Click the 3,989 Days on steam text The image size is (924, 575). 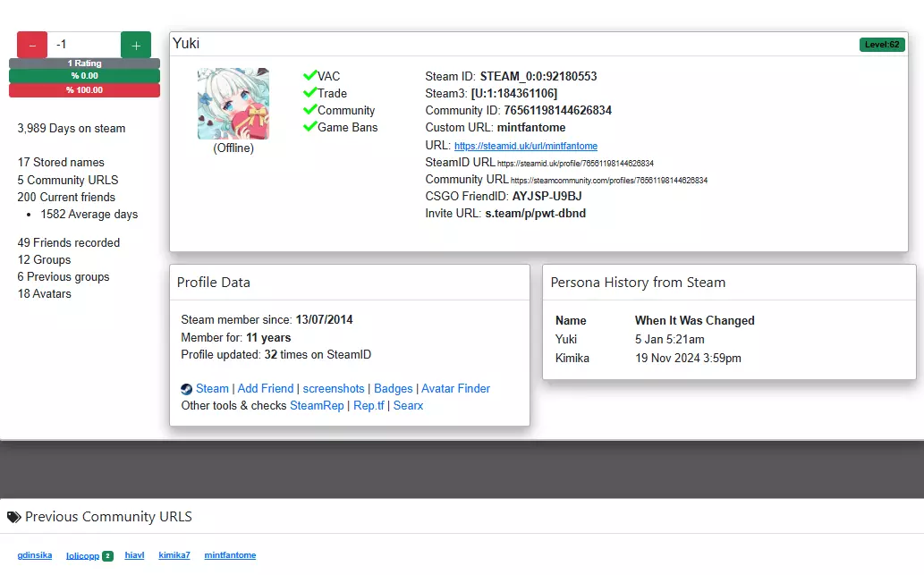(x=72, y=129)
